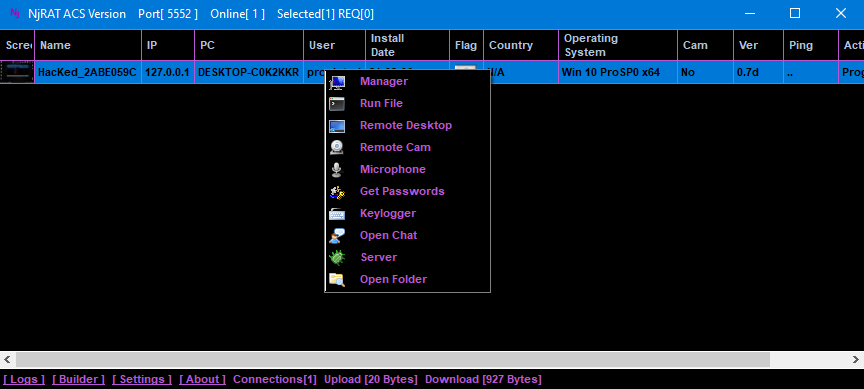This screenshot has width=864, height=389.
Task: Click the PC column header
Action: (x=249, y=45)
